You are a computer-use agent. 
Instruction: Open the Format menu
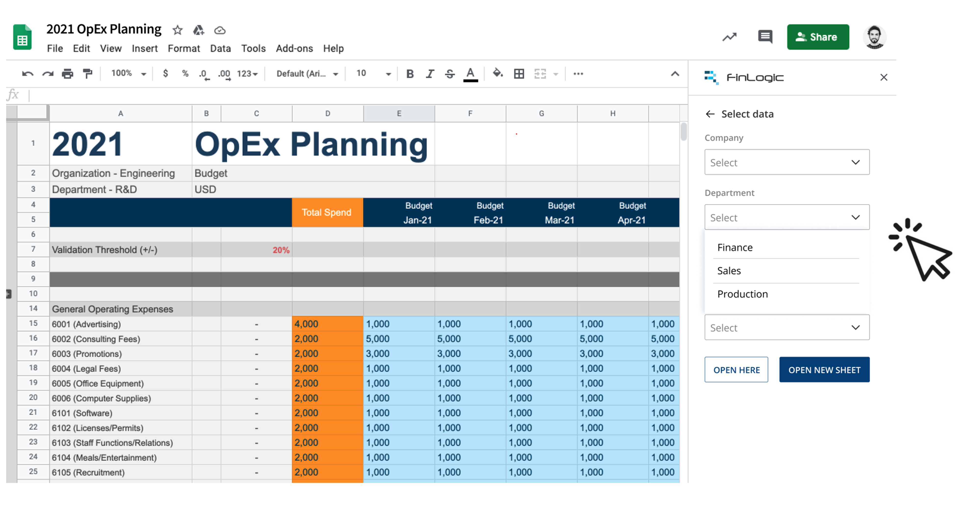pyautogui.click(x=184, y=48)
